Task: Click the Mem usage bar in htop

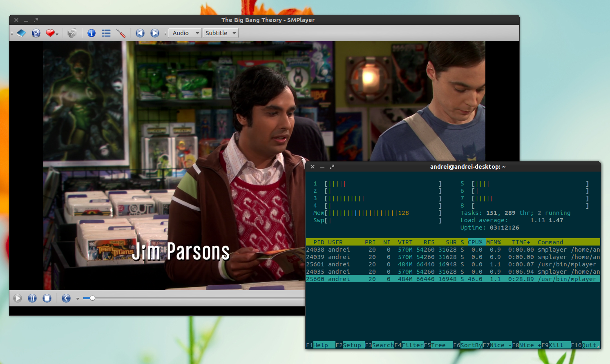Action: click(x=378, y=213)
